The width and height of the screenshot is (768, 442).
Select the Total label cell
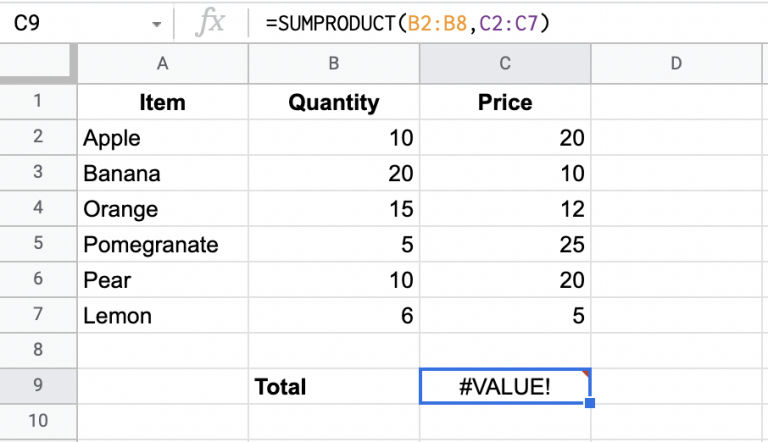click(x=334, y=386)
